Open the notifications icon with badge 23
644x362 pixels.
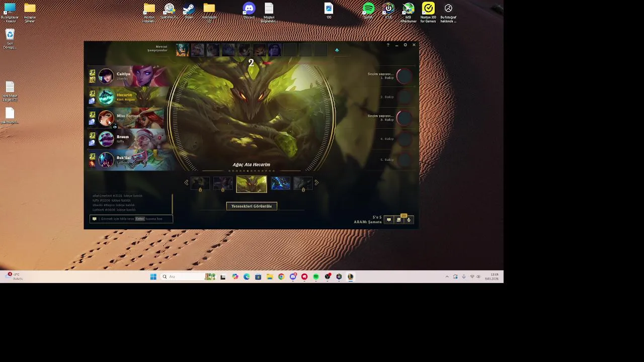[398, 220]
